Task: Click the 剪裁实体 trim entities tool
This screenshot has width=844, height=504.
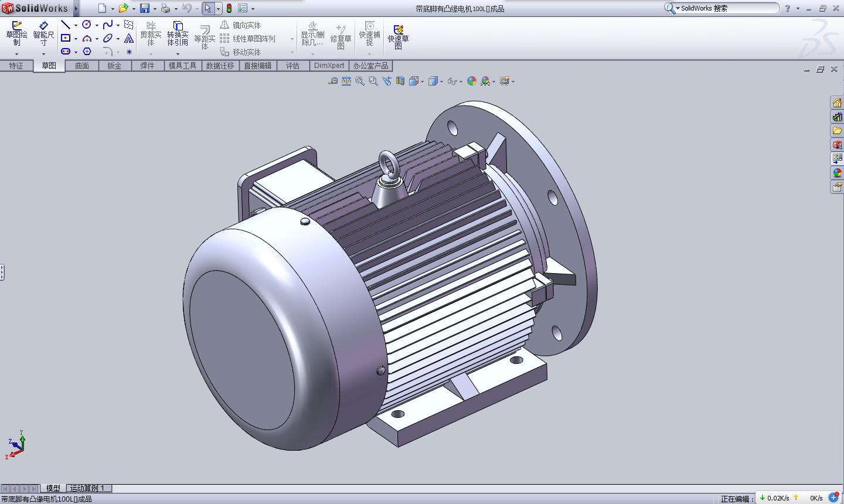Action: pyautogui.click(x=151, y=34)
